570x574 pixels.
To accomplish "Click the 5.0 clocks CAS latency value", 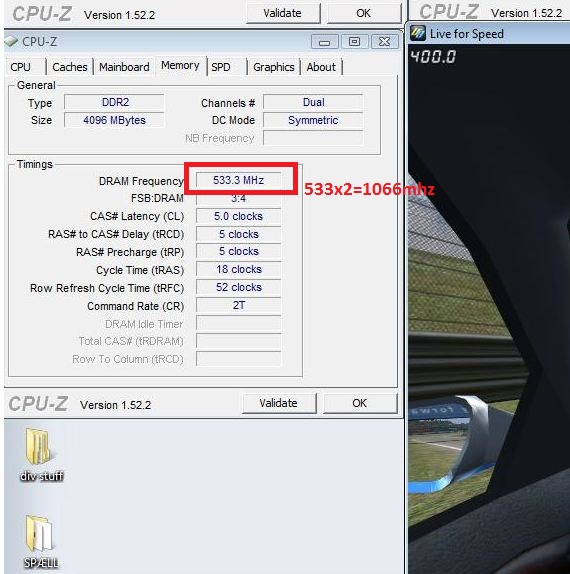I will pos(239,216).
